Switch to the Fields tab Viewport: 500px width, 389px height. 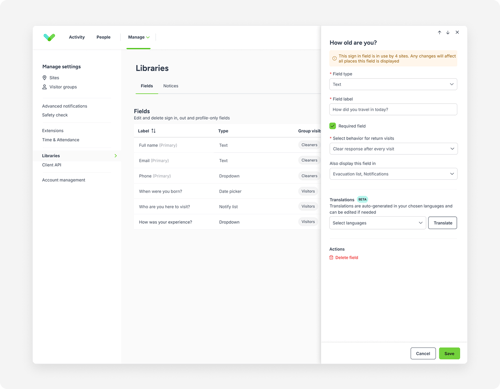pyautogui.click(x=147, y=86)
